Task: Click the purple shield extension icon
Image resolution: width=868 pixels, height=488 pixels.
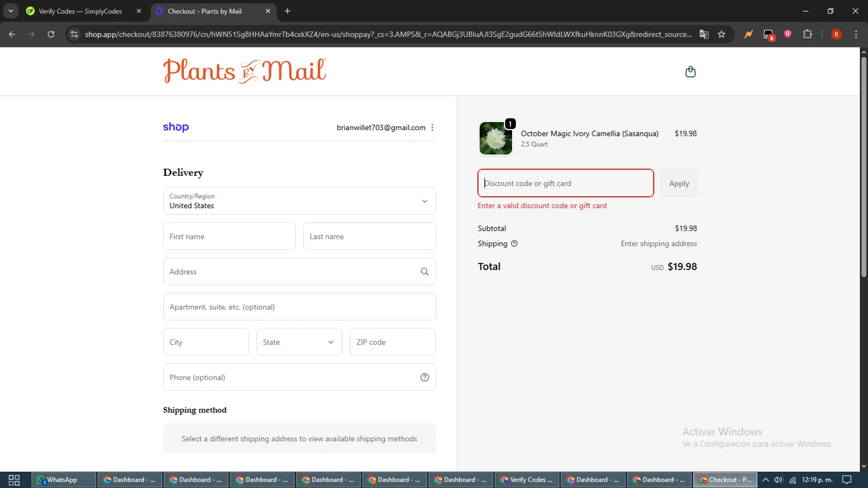Action: pyautogui.click(x=788, y=34)
